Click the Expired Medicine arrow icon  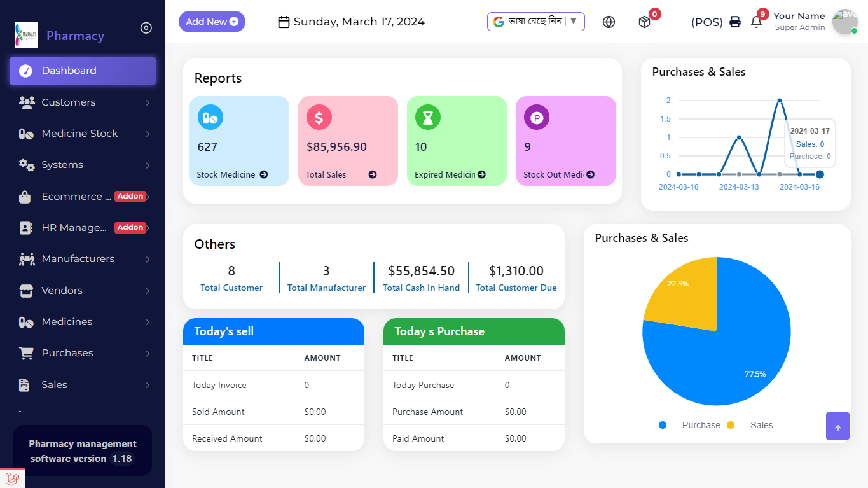(481, 174)
